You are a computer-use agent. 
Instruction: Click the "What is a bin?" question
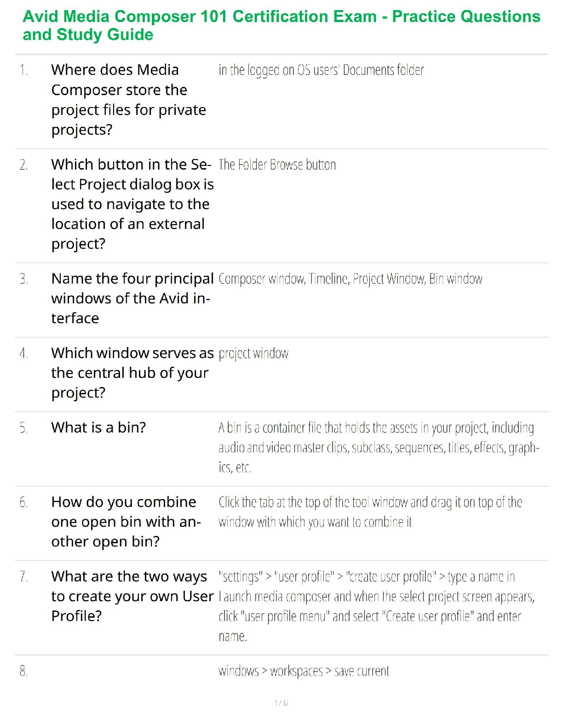[98, 427]
